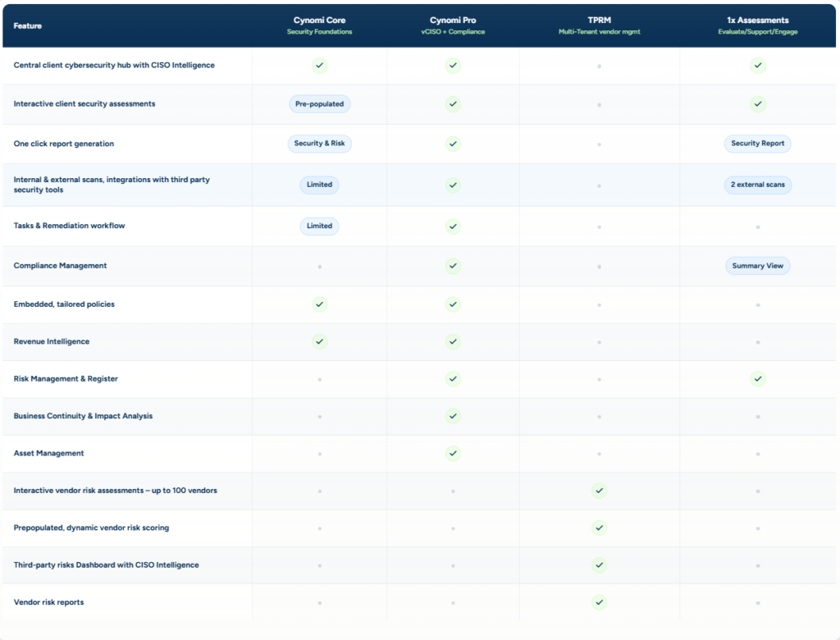Click TPRM checkmark for Prepopulated, dynamic vendor risk scoring
The width and height of the screenshot is (840, 640).
click(599, 528)
